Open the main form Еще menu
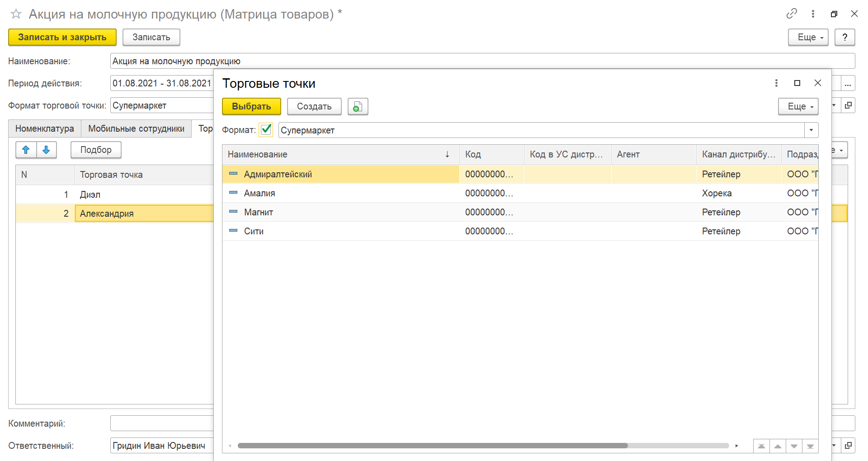The height and width of the screenshot is (461, 868). (x=808, y=37)
